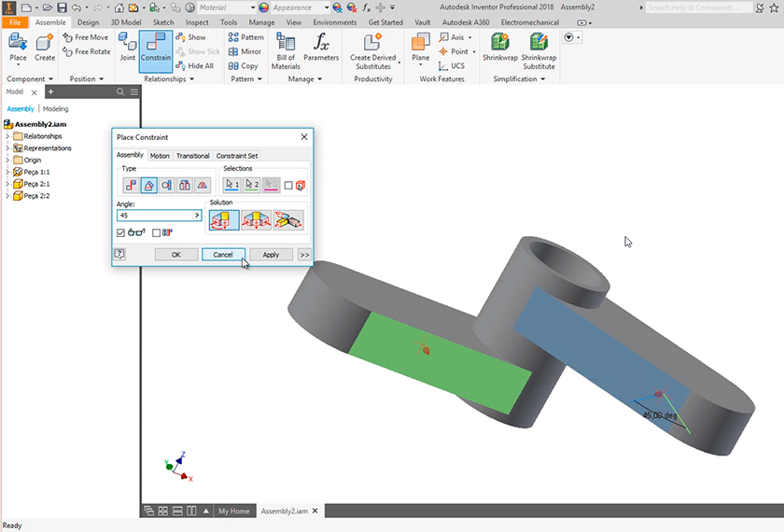
Task: Pick the Insert constraint type icon
Action: tap(184, 186)
